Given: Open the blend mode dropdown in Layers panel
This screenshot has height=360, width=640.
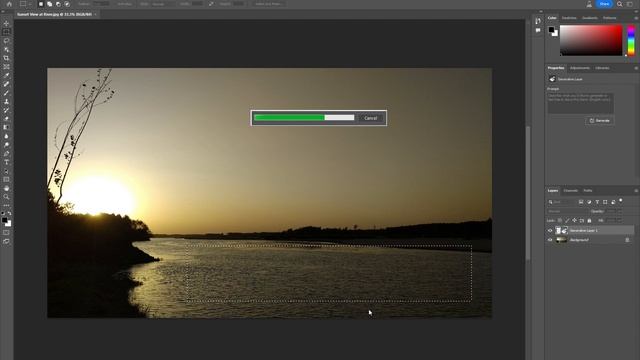Looking at the screenshot, I should coord(567,211).
